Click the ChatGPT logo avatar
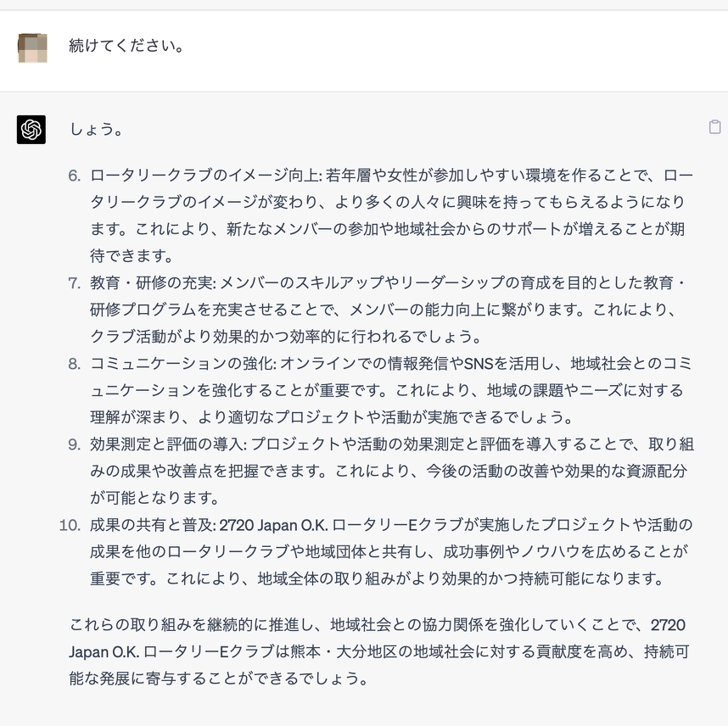 (31, 130)
